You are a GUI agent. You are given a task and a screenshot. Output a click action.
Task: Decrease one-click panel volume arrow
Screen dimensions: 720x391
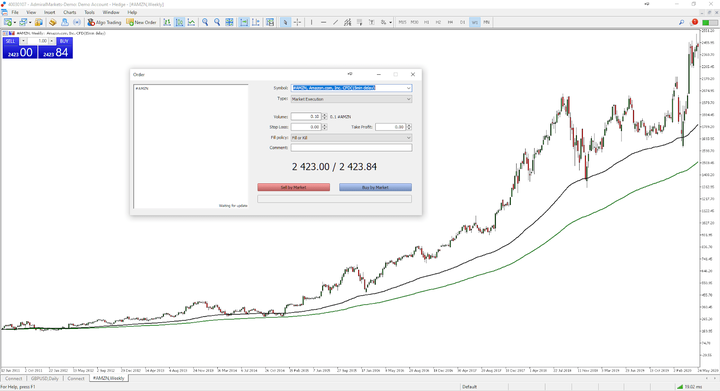[x=23, y=41]
